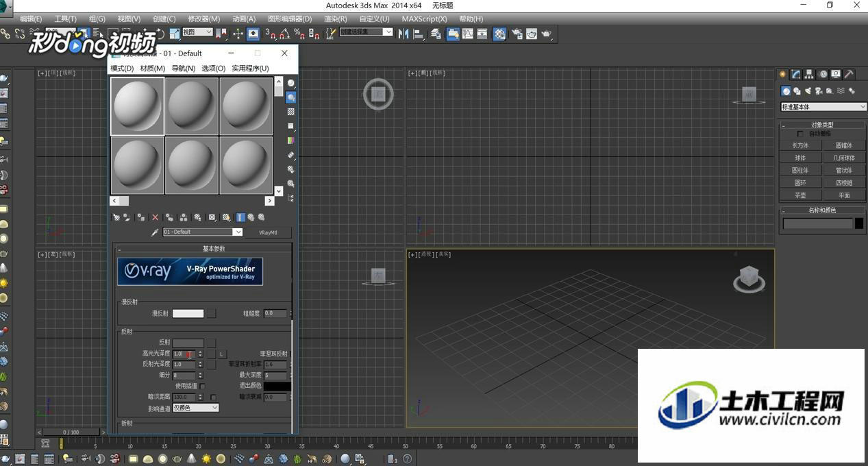
Task: Open the 材质(M) menu in Material Editor
Action: coord(153,68)
